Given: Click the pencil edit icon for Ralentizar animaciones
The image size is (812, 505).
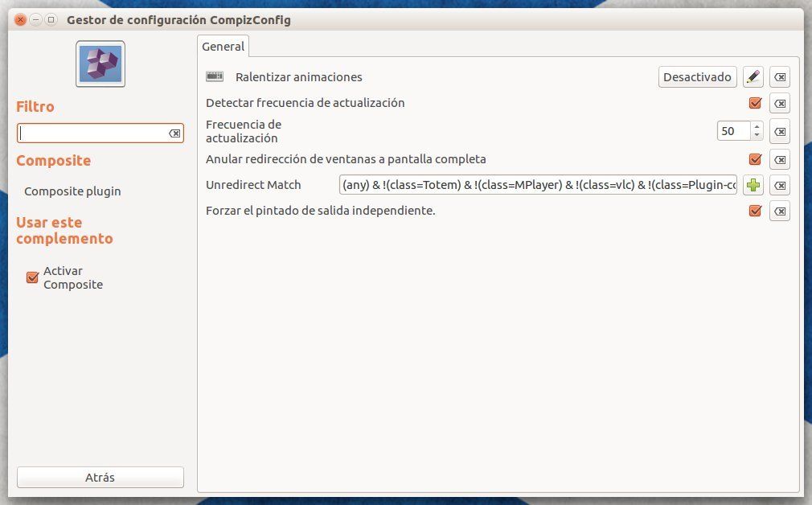Looking at the screenshot, I should 753,77.
